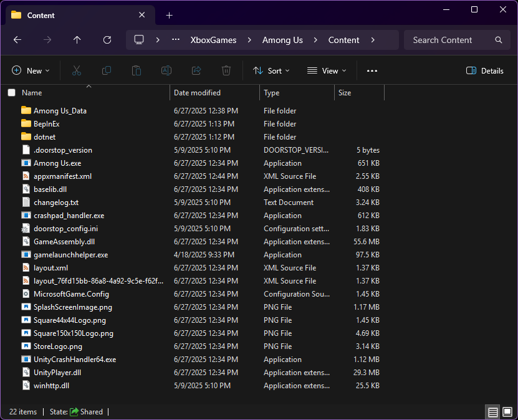Image resolution: width=518 pixels, height=420 pixels.
Task: Select Square150x150Logo.png file name
Action: tap(74, 333)
